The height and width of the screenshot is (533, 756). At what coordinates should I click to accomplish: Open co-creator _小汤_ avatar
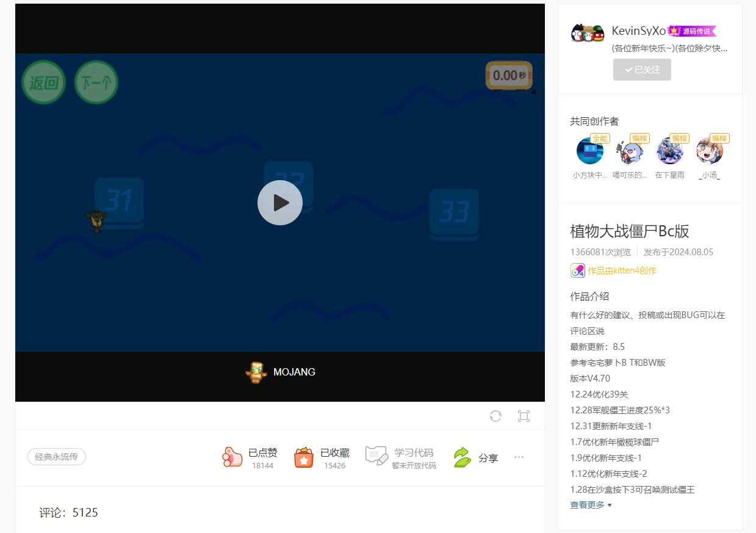pyautogui.click(x=710, y=151)
